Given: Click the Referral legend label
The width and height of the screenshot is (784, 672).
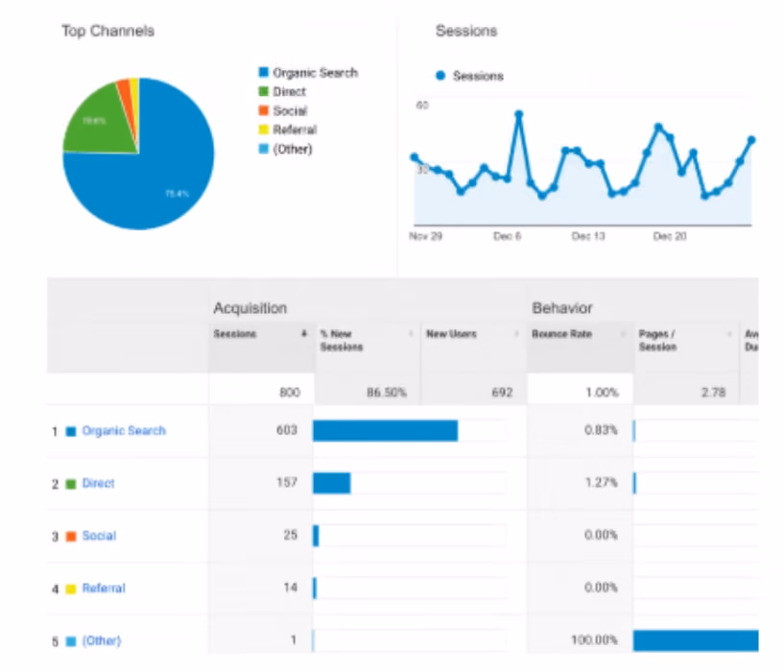Looking at the screenshot, I should tap(295, 131).
